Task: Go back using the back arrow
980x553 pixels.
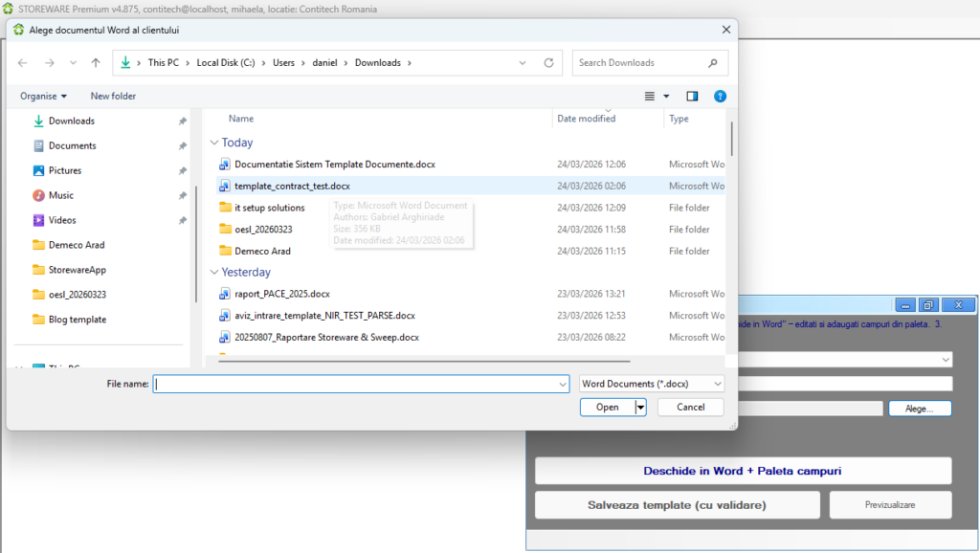Action: click(23, 62)
